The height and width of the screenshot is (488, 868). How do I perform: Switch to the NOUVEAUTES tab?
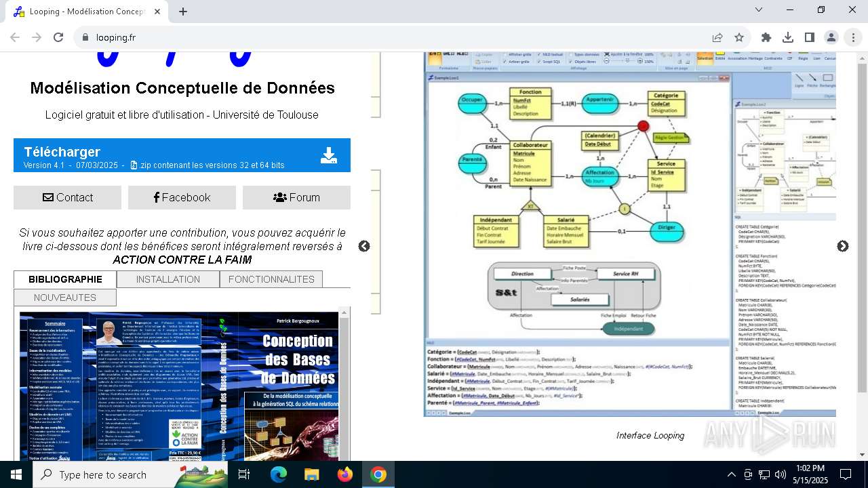[65, 298]
